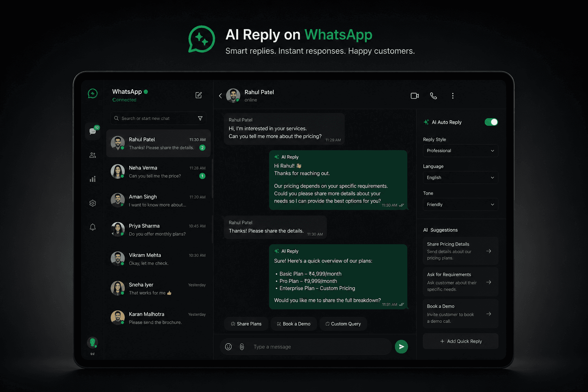Click the Book a Demo suggestion card
The height and width of the screenshot is (392, 588).
click(461, 314)
